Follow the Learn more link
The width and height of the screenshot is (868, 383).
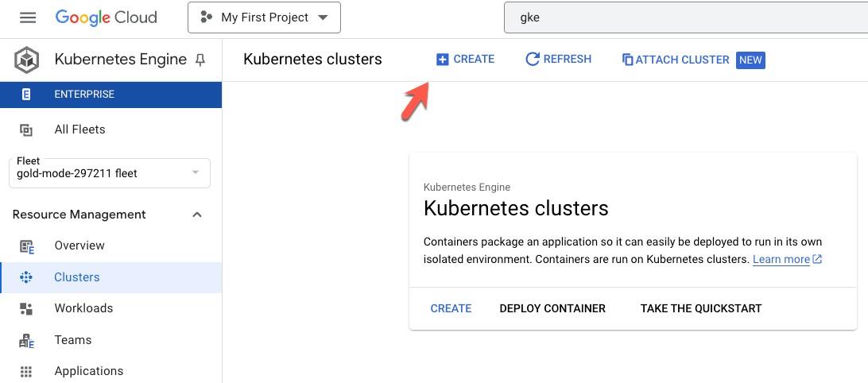[x=781, y=259]
